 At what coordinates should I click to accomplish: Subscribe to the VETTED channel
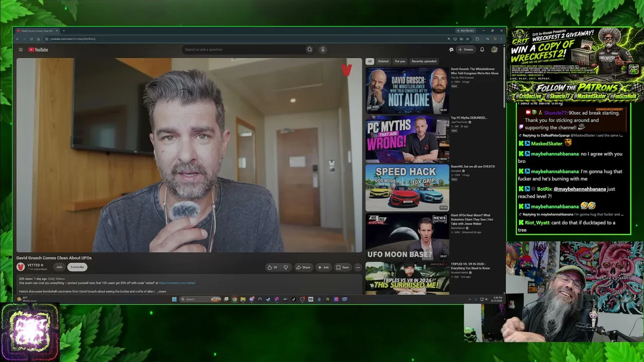pos(77,267)
